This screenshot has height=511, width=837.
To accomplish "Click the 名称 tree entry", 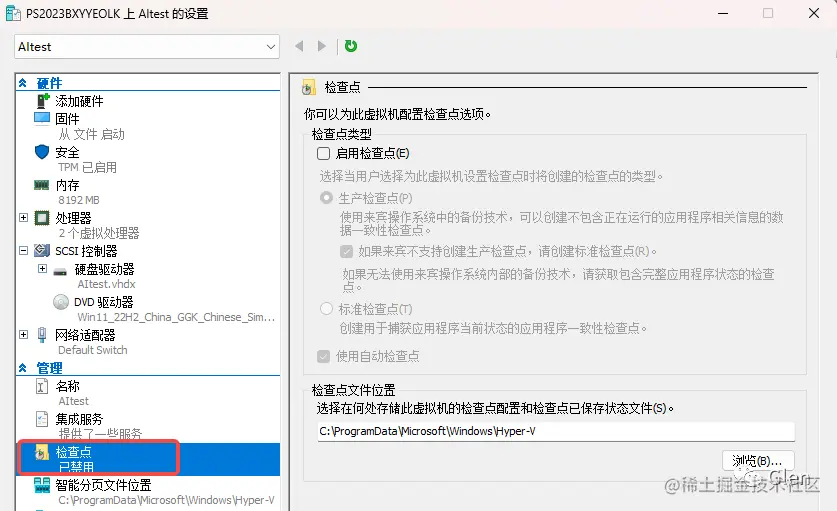I will coord(67,386).
